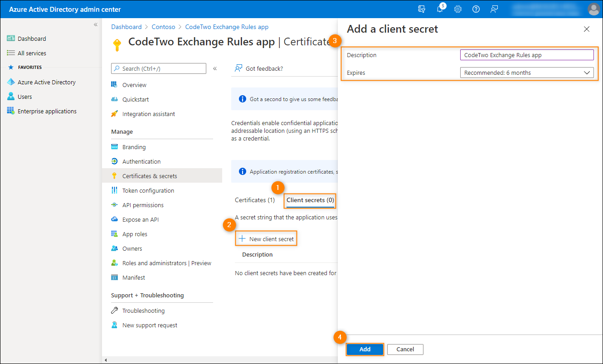Viewport: 603px width, 364px height.
Task: Click the Manifest icon in Manage list
Action: (114, 277)
